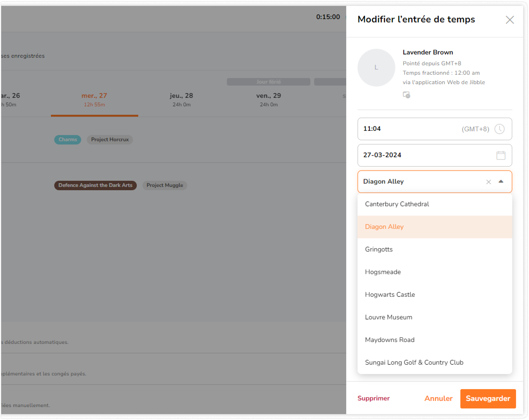Click the Temps fractionné : 12:00 am text
Screen dimensions: 529x420
(x=441, y=73)
